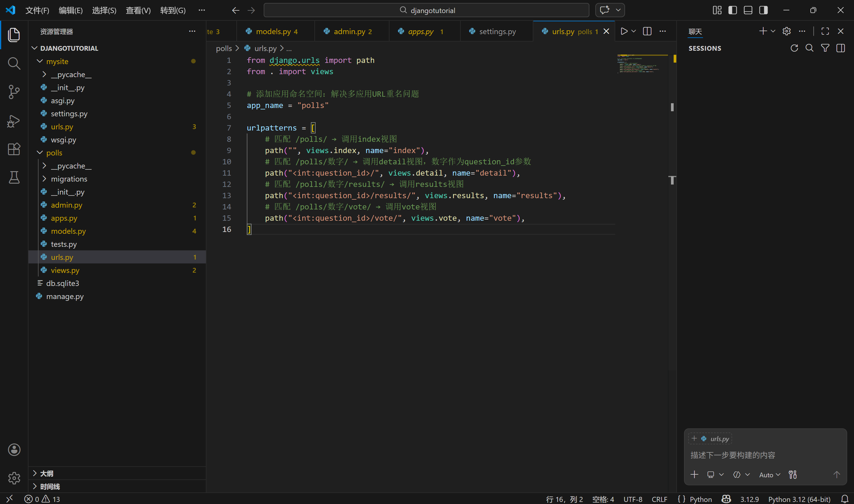This screenshot has width=854, height=504.
Task: Split the editor to the right
Action: click(x=647, y=31)
